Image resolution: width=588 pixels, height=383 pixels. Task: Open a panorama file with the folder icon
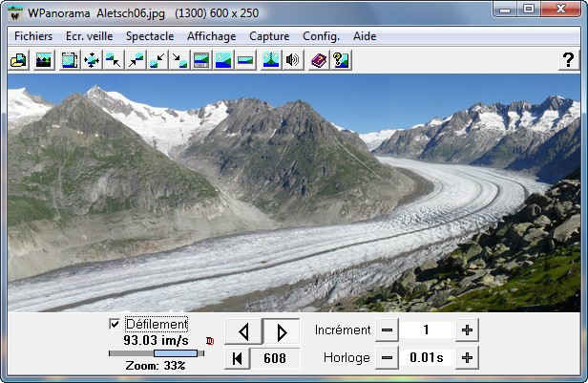18,60
